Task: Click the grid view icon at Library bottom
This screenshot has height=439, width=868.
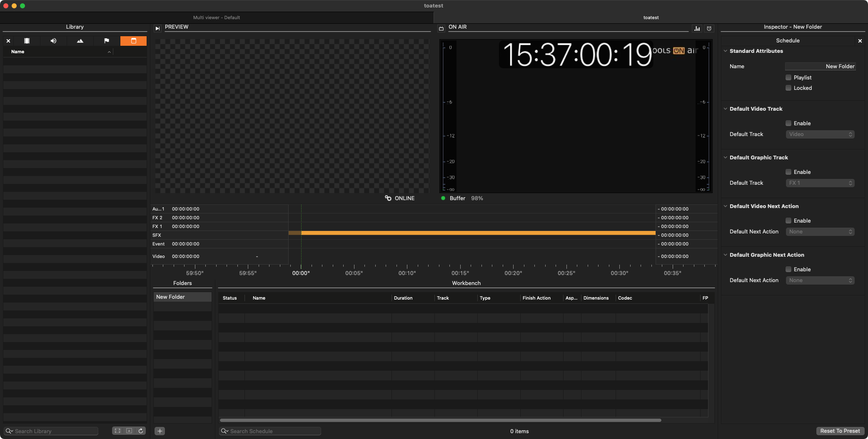Action: coord(117,431)
